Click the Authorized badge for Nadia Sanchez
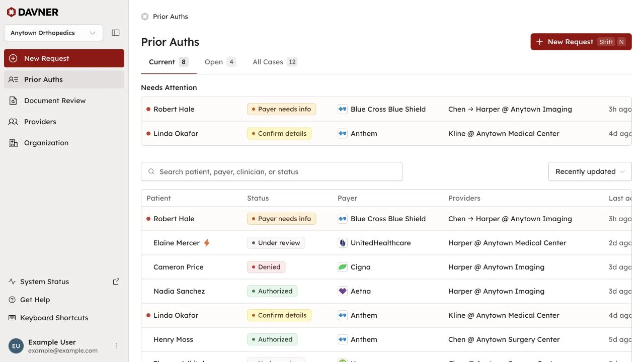644x362 pixels. 272,291
